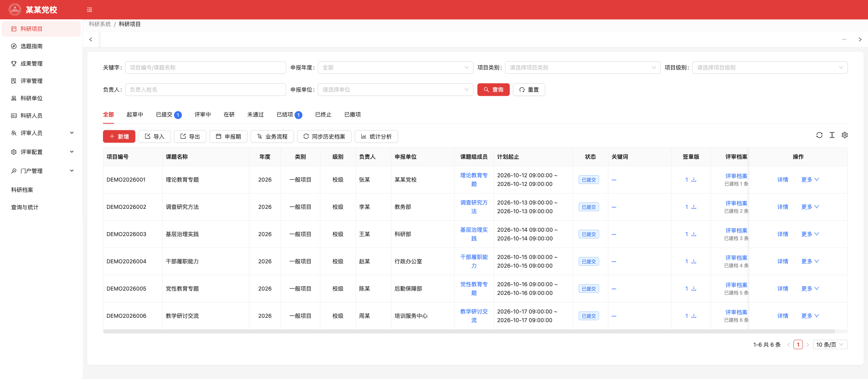The width and height of the screenshot is (868, 379).
Task: Open the 申报期 button
Action: 228,136
